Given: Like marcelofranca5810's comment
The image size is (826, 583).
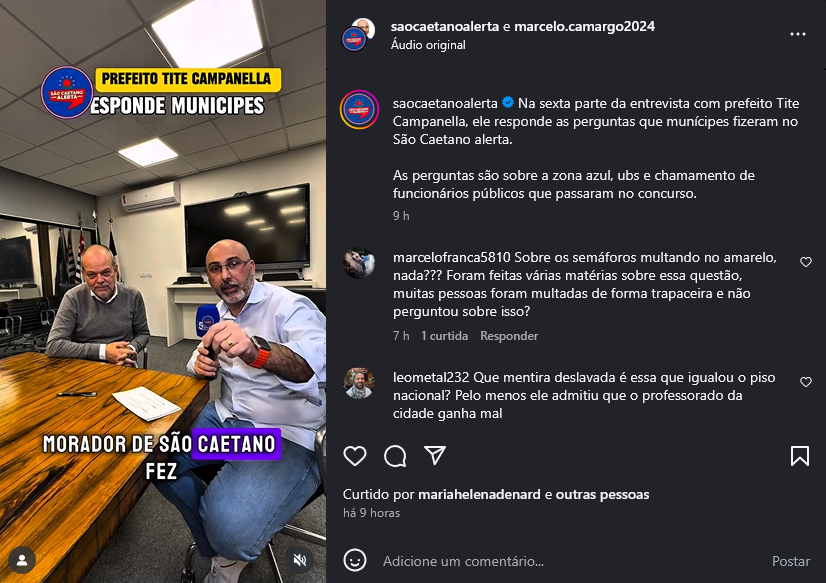Looking at the screenshot, I should coord(805,262).
